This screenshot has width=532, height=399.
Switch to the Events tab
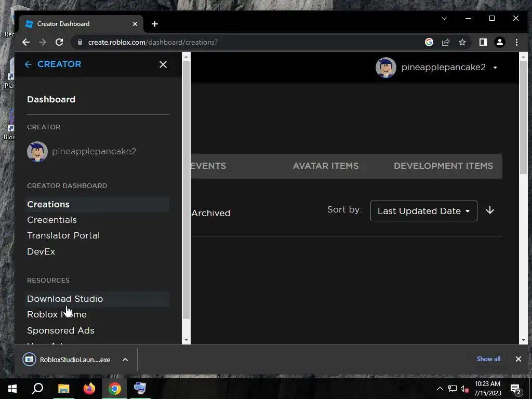point(208,166)
